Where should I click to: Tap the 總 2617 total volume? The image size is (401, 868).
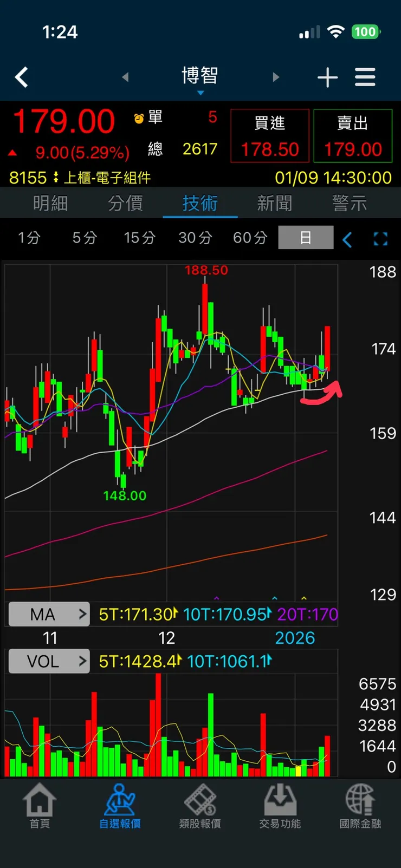(x=183, y=149)
